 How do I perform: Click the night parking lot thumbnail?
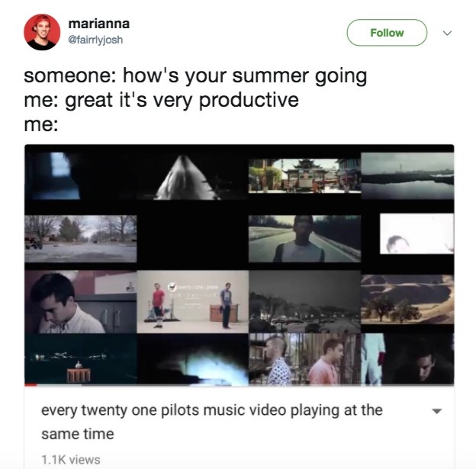pyautogui.click(x=304, y=302)
